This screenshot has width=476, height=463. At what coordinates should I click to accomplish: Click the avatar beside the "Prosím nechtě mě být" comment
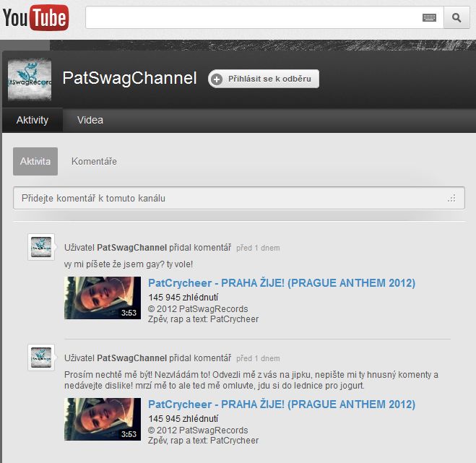pyautogui.click(x=41, y=358)
